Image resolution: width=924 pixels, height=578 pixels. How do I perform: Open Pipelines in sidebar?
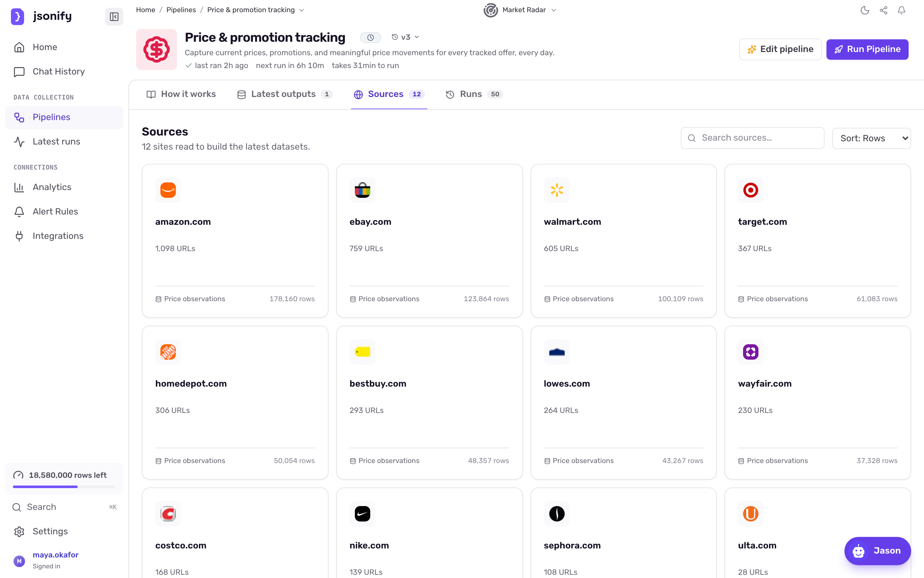point(64,117)
